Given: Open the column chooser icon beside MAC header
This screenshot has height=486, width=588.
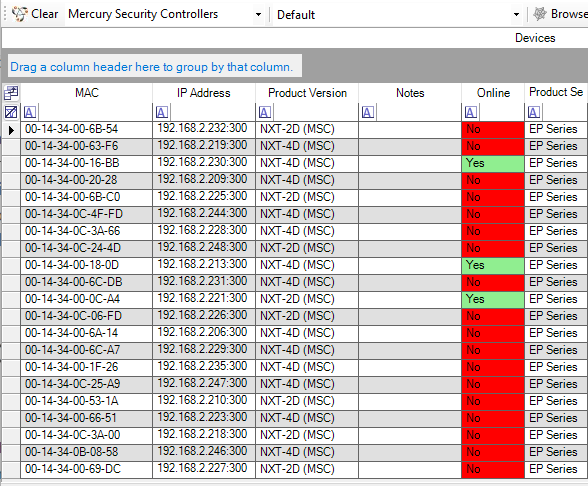Looking at the screenshot, I should coord(11,93).
